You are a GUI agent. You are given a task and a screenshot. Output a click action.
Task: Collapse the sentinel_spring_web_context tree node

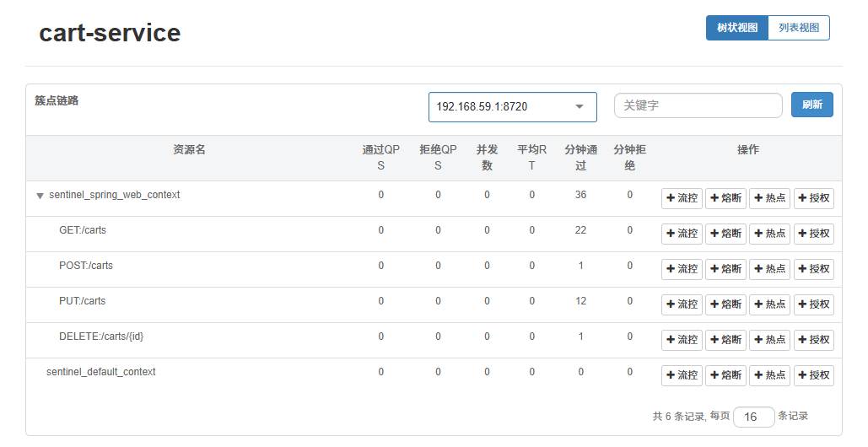(x=40, y=196)
